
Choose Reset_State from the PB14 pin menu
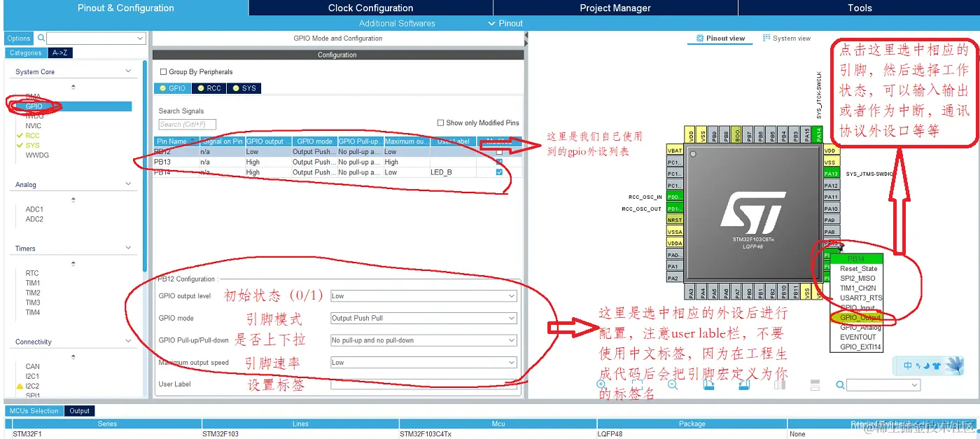tap(858, 268)
